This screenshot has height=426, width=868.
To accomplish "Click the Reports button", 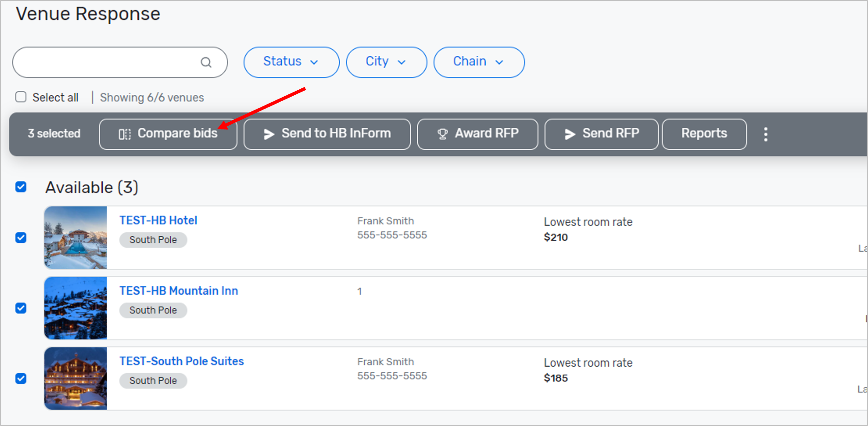I will [704, 134].
